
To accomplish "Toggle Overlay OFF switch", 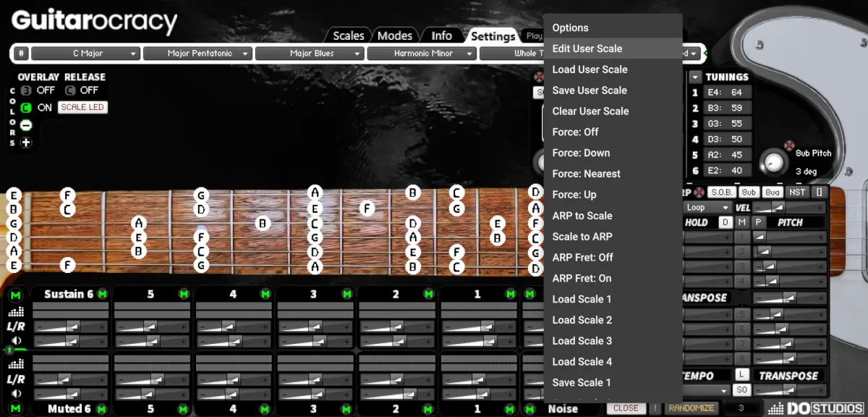I will [27, 90].
